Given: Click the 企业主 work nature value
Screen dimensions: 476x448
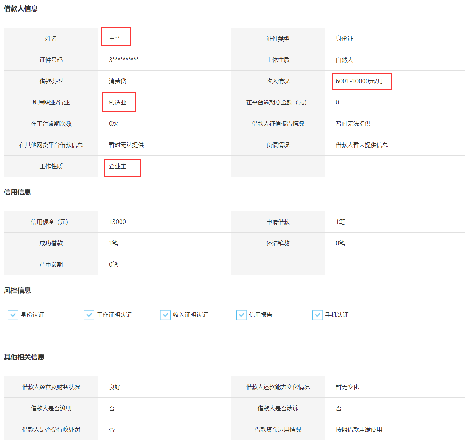Looking at the screenshot, I should 118,166.
